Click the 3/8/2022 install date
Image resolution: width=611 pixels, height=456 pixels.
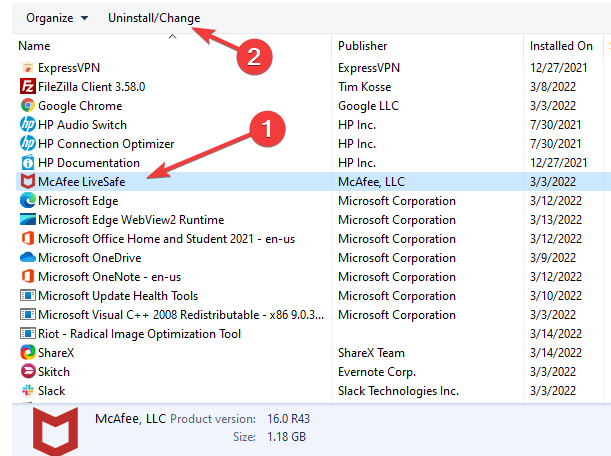click(553, 87)
